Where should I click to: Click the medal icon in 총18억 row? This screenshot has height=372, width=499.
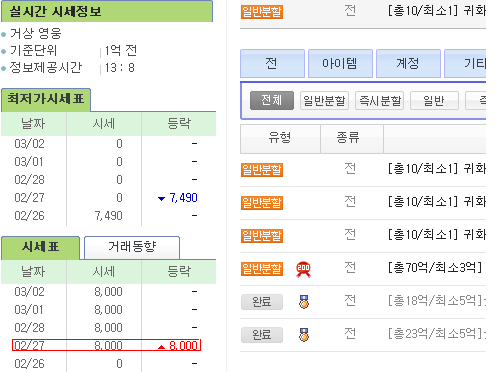click(304, 302)
